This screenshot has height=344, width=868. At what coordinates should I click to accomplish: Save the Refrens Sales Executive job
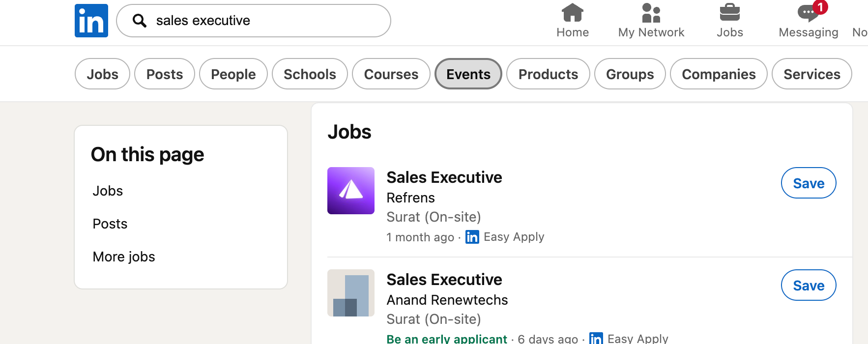[809, 183]
